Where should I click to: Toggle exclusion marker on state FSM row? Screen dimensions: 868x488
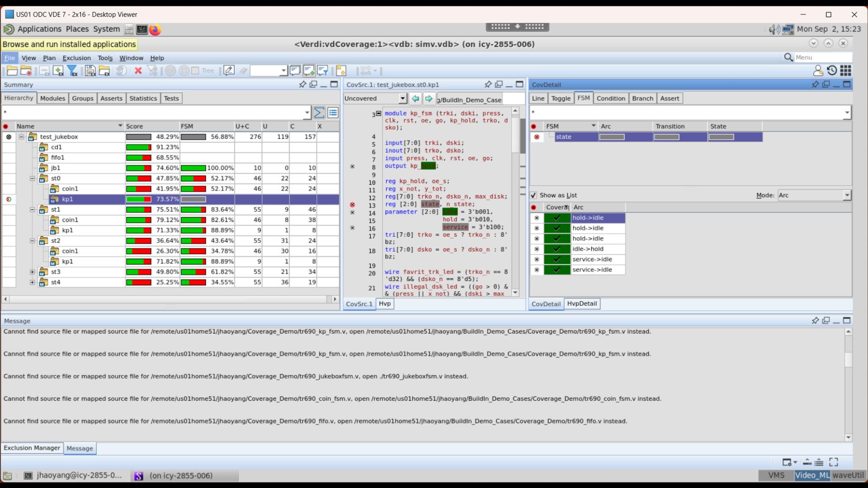point(537,137)
